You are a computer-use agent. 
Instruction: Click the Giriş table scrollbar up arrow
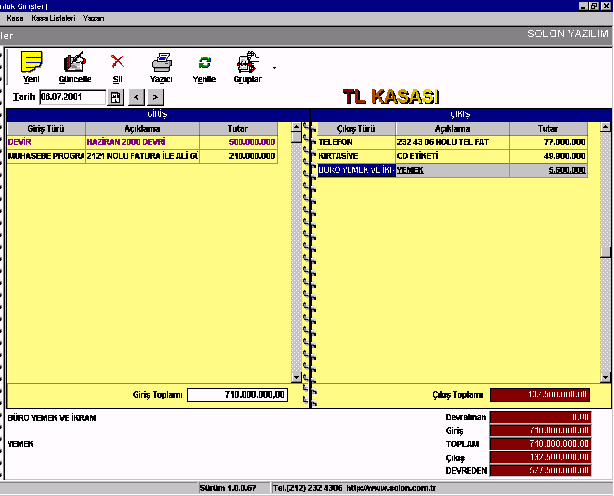click(296, 127)
